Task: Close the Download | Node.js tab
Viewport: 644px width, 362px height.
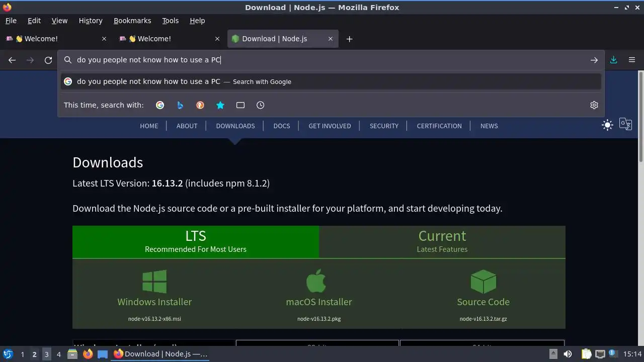Action: tap(331, 39)
